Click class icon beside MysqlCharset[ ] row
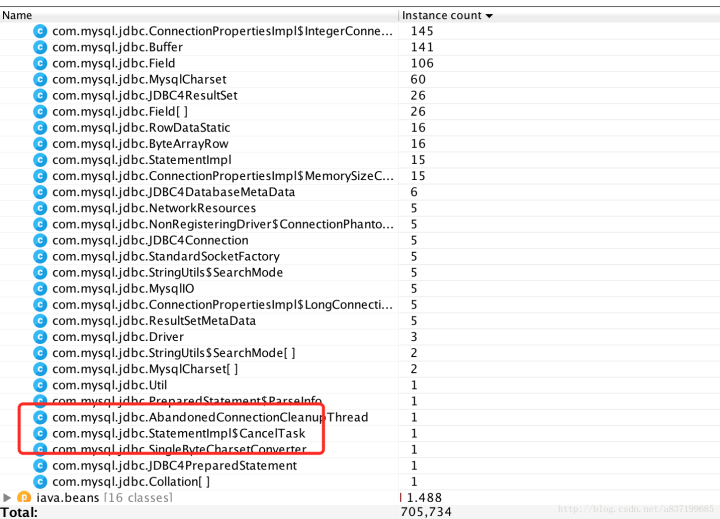This screenshot has height=519, width=720. tap(40, 369)
